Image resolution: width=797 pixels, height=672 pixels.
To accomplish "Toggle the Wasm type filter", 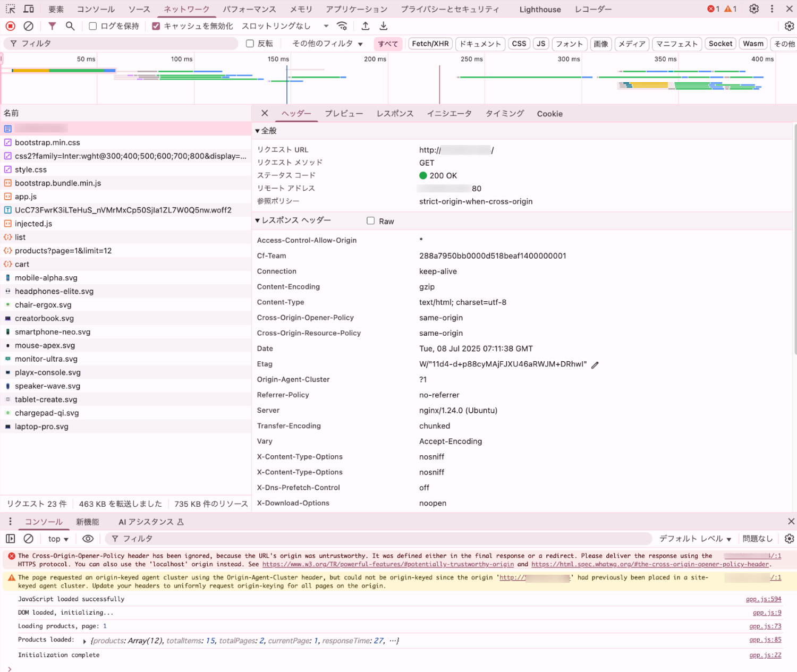I will pyautogui.click(x=753, y=44).
